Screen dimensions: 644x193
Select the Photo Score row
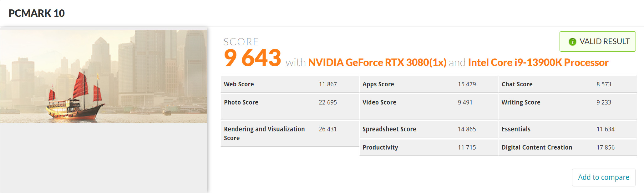click(289, 103)
